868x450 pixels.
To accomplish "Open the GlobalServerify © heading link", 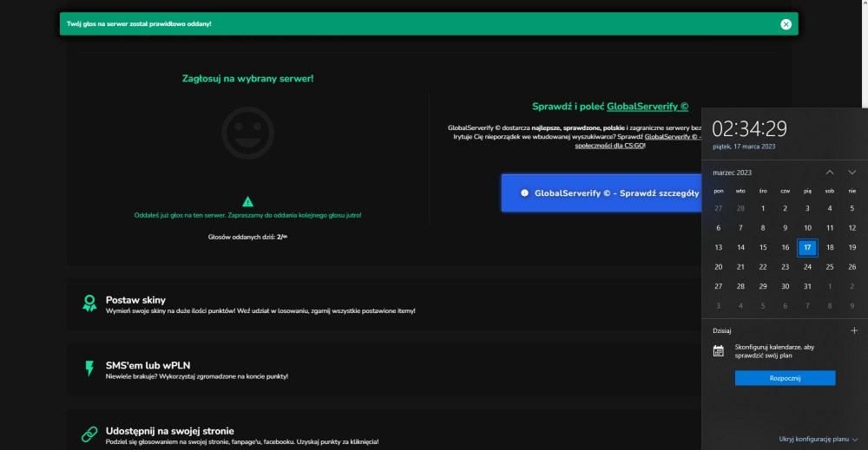I will click(648, 106).
